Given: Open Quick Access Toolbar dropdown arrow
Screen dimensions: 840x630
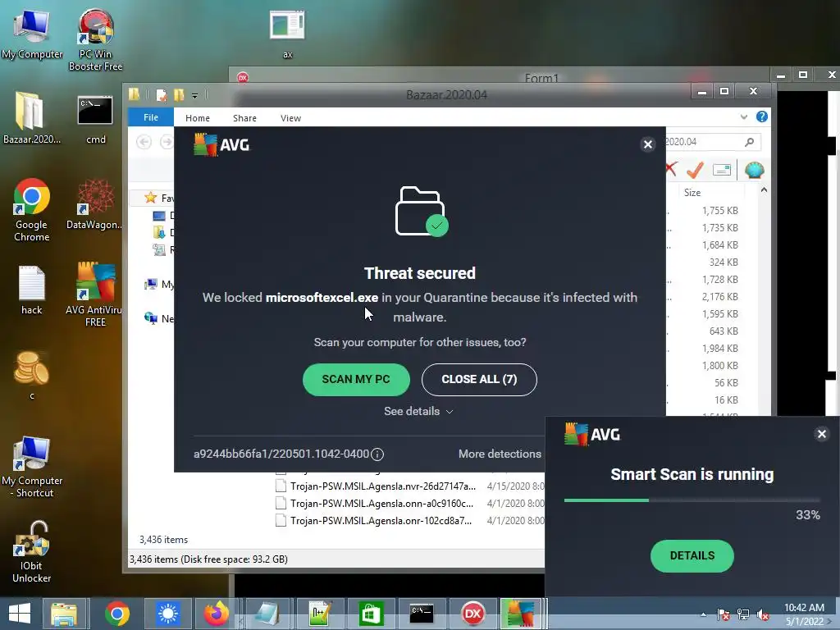Looking at the screenshot, I should [x=195, y=96].
